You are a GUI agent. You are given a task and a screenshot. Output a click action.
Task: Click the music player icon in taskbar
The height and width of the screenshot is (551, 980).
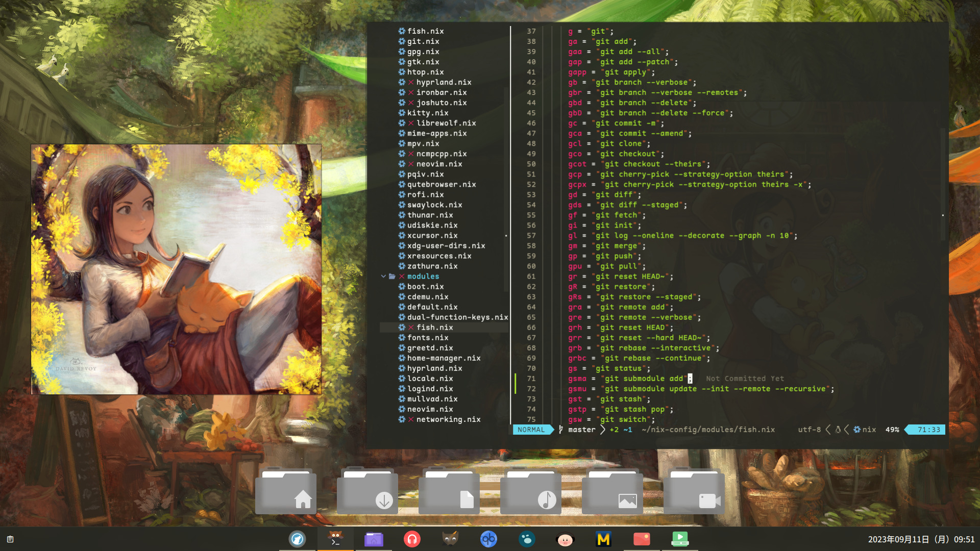(412, 539)
